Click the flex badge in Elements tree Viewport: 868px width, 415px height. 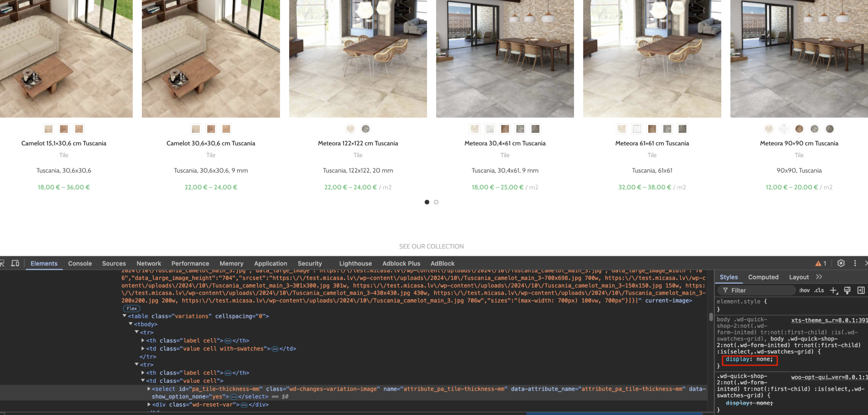pyautogui.click(x=132, y=308)
